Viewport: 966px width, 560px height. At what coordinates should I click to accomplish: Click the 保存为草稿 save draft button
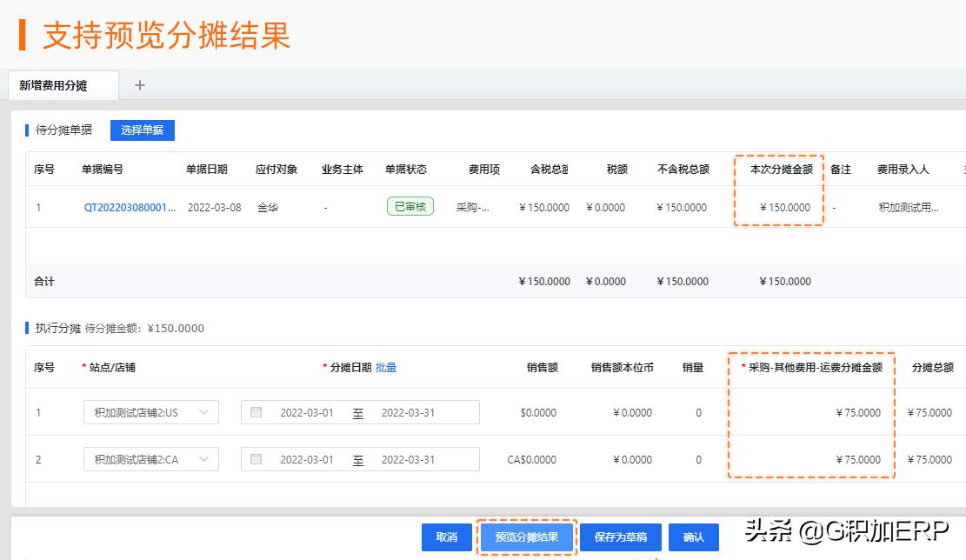pos(618,537)
